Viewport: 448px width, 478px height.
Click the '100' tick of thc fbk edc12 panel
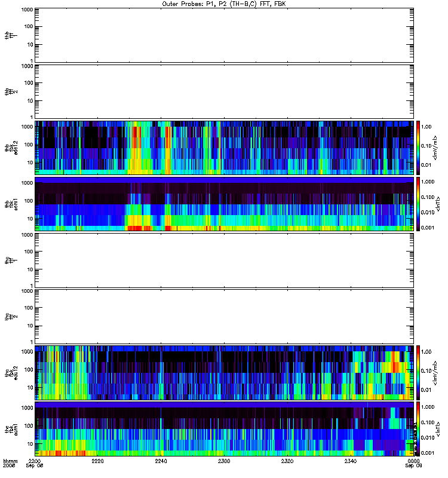[x=29, y=370]
